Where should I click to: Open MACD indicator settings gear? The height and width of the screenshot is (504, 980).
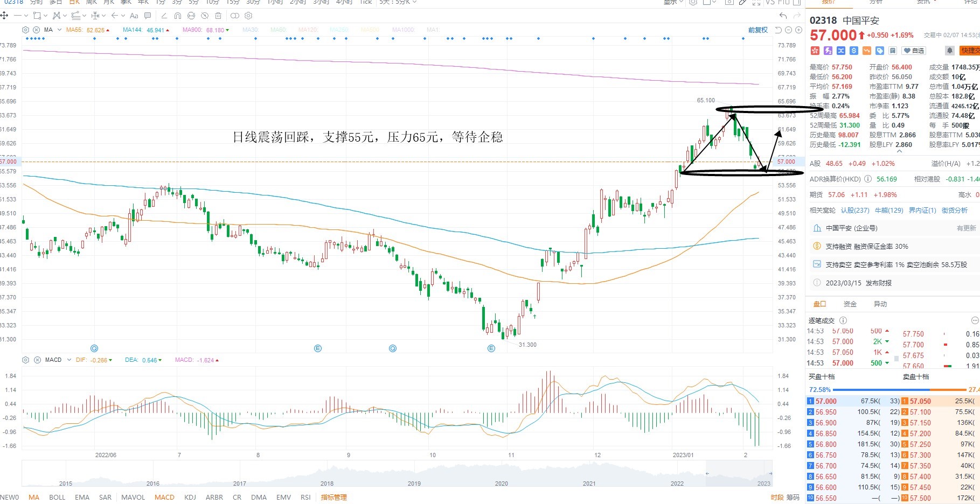tap(25, 360)
